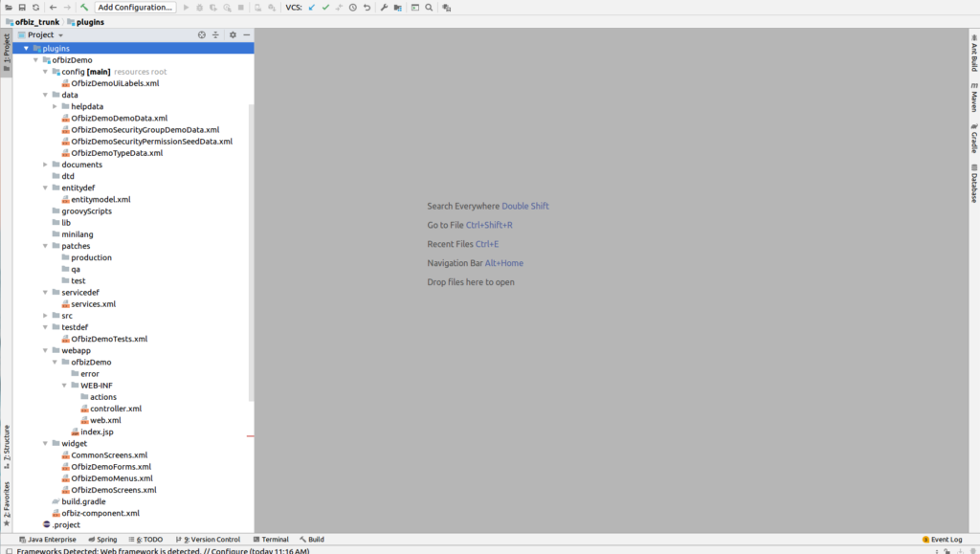Click the Build Project hammer icon
Image resolution: width=980 pixels, height=554 pixels.
point(84,8)
